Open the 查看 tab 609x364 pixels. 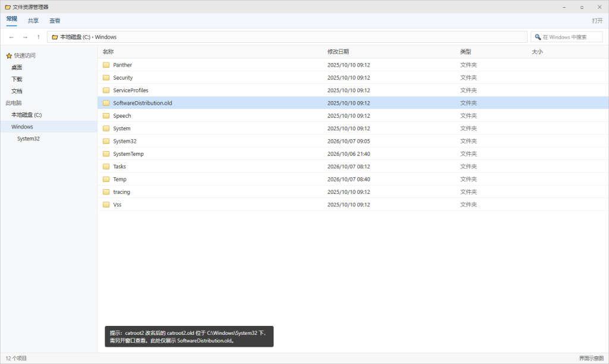click(x=55, y=21)
